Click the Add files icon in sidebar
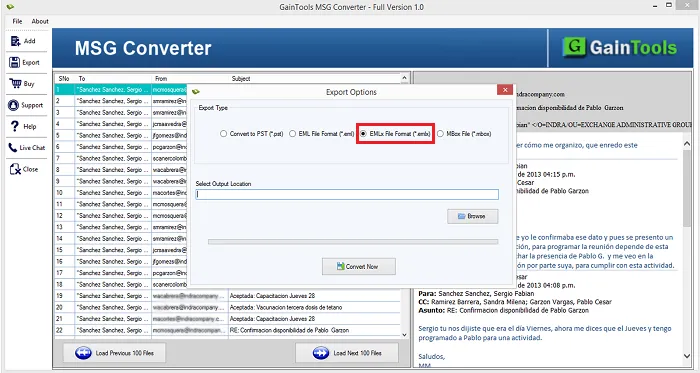Image resolution: width=700 pixels, height=373 pixels. point(15,41)
